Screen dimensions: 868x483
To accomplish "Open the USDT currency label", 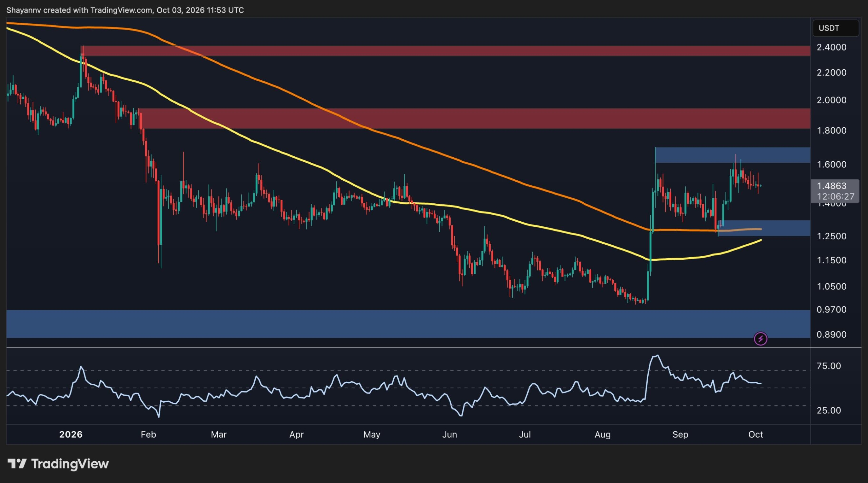I will (x=835, y=28).
